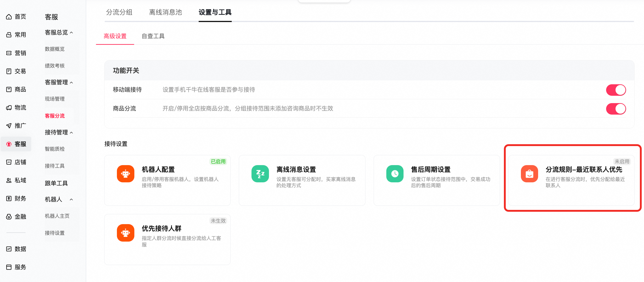Click the 设置手机千牛在线客服是否参与接待 description

pos(209,90)
